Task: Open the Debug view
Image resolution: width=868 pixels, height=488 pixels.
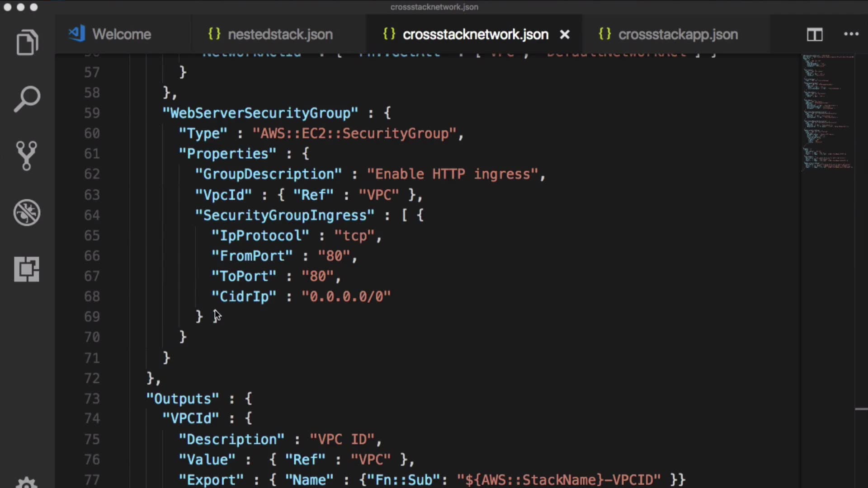Action: [27, 212]
